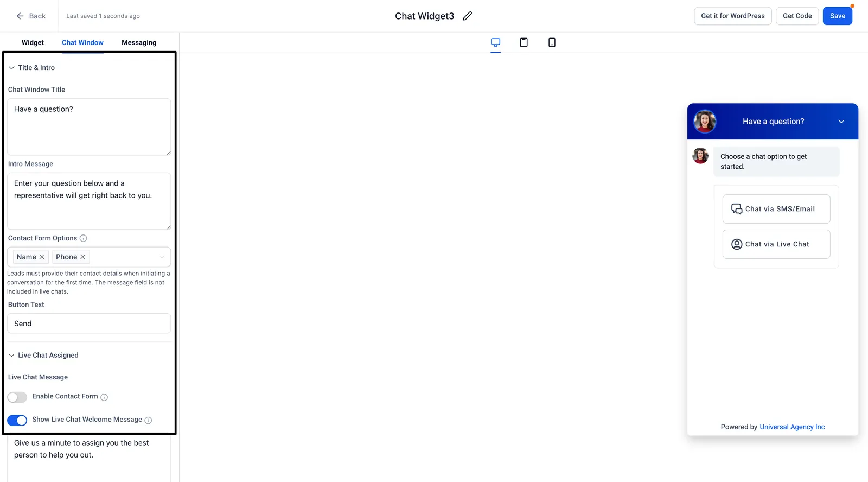The height and width of the screenshot is (482, 868).
Task: Collapse the Title & Intro section
Action: coord(11,68)
